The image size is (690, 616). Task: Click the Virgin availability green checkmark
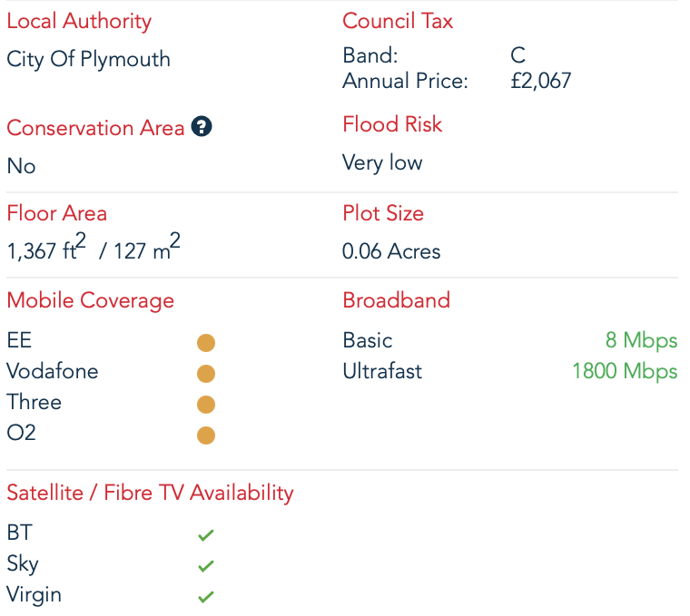coord(206,597)
